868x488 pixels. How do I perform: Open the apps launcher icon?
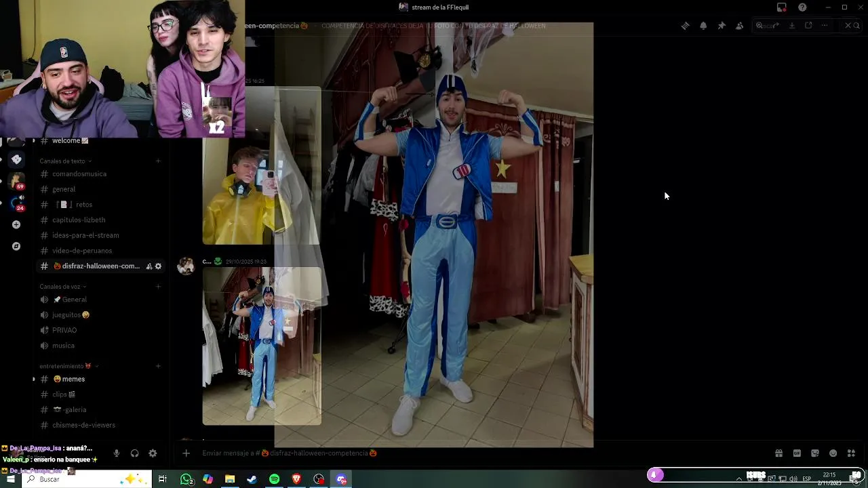click(851, 453)
